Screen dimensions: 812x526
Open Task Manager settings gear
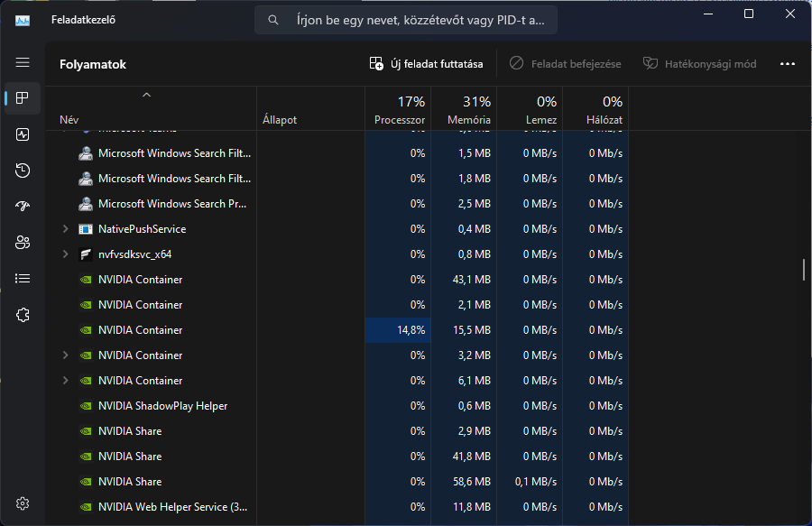click(23, 503)
